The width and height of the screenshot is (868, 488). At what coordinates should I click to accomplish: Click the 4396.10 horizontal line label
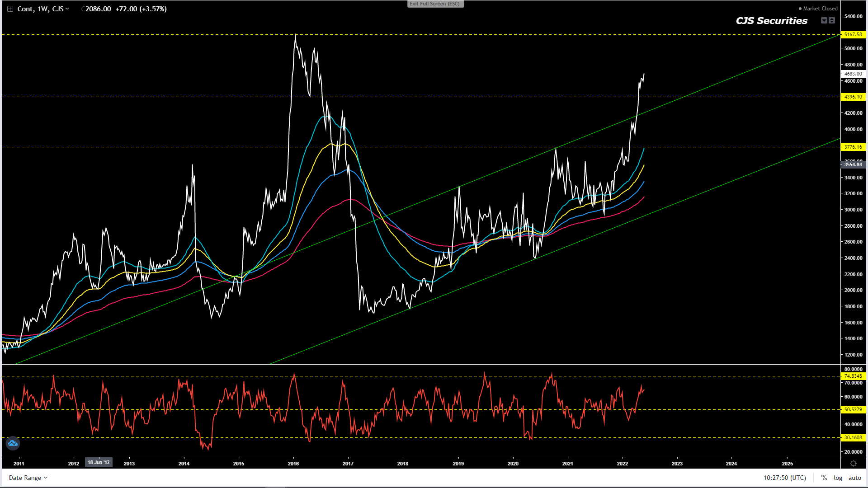pos(853,97)
